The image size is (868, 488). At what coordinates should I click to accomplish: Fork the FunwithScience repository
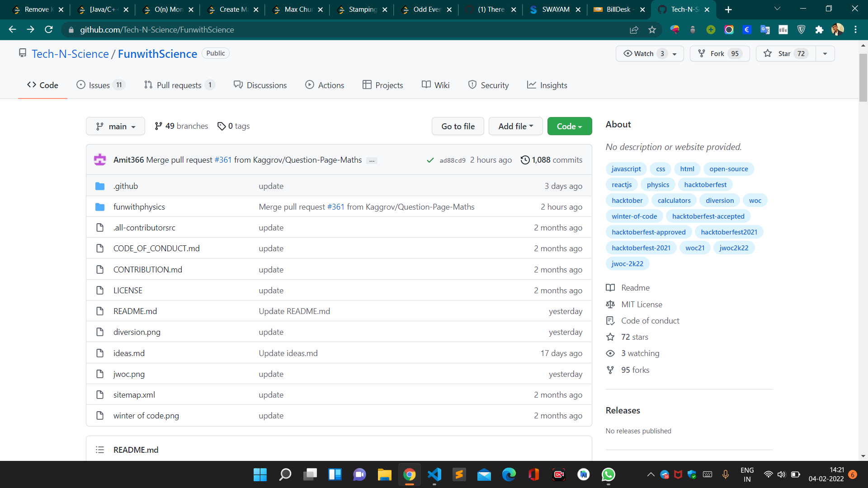point(720,53)
